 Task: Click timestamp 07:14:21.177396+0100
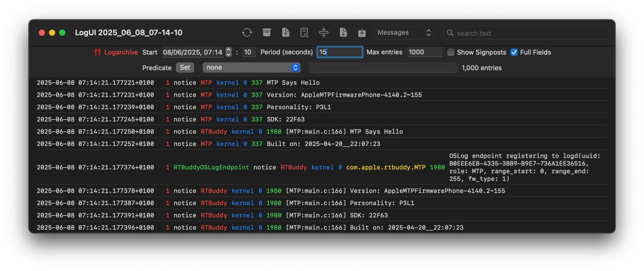click(x=95, y=228)
